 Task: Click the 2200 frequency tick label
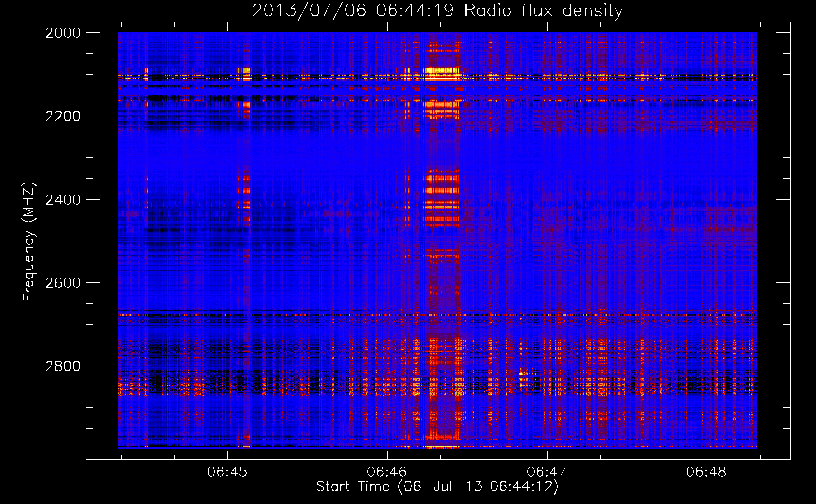click(63, 116)
